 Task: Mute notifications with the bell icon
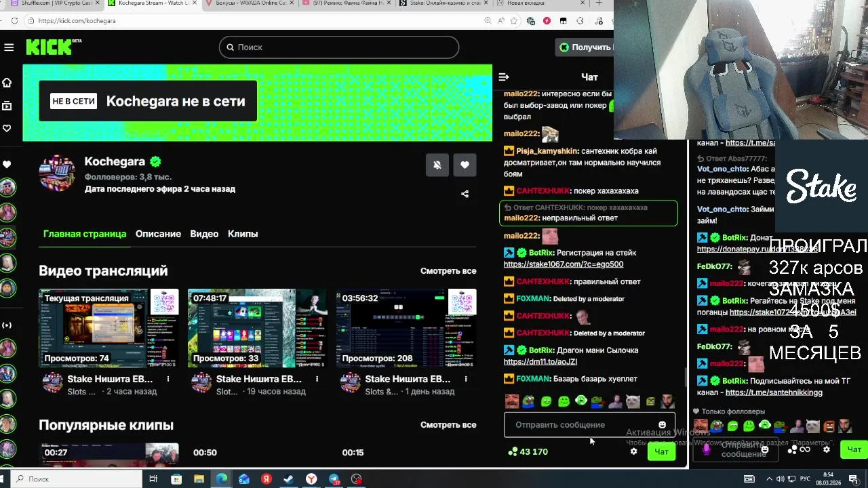(x=437, y=165)
